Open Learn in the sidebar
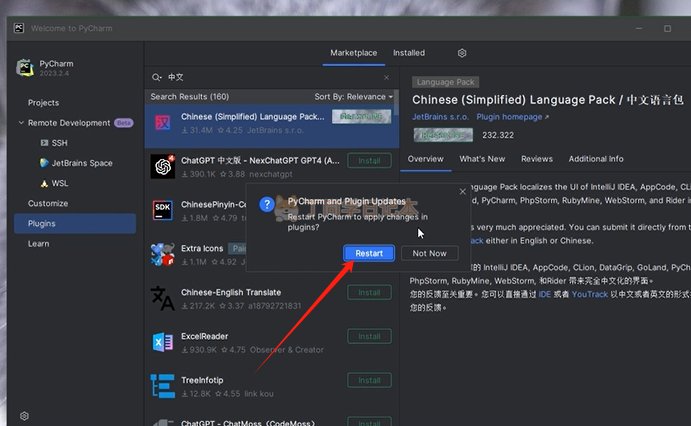 point(38,244)
